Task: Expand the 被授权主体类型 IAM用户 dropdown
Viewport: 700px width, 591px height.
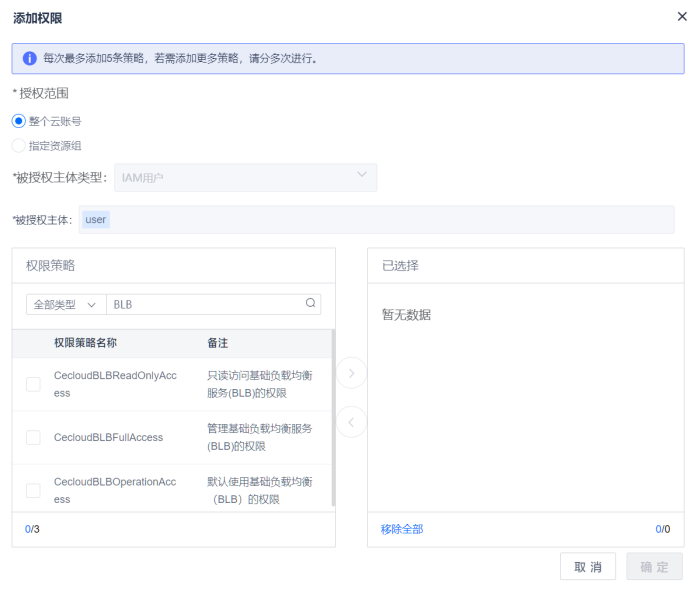Action: [245, 177]
